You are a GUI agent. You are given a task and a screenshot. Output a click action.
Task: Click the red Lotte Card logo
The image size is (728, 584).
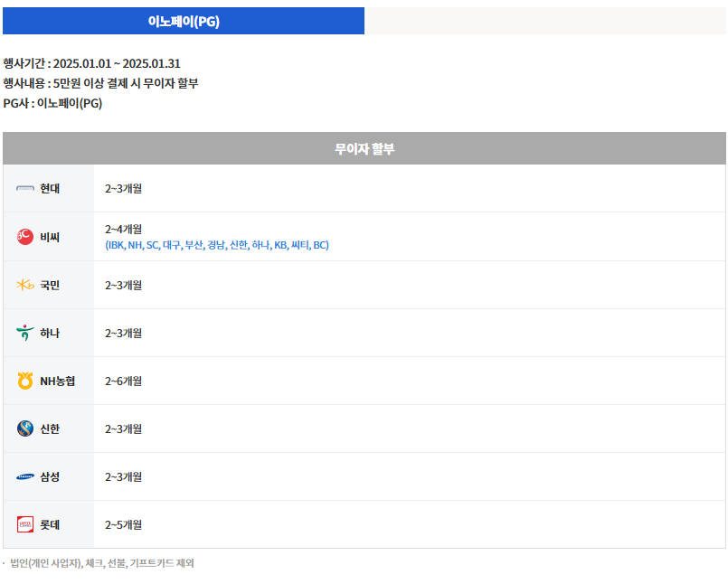pos(25,524)
